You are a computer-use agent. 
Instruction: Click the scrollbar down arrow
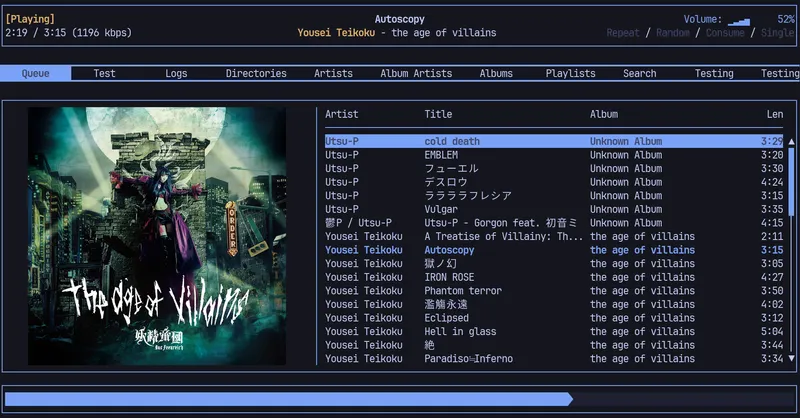(791, 358)
